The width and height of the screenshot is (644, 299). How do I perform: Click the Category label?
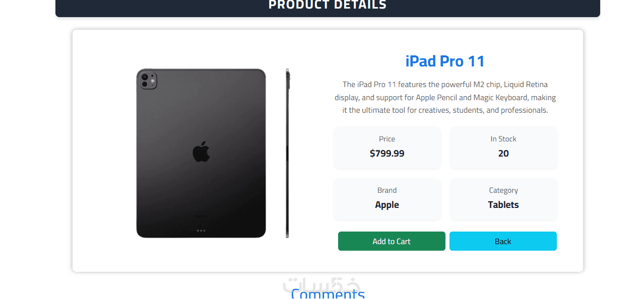[x=503, y=190]
